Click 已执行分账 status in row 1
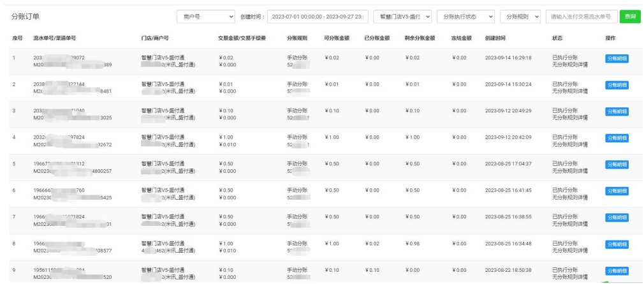Image resolution: width=644 pixels, height=284 pixels. 565,58
